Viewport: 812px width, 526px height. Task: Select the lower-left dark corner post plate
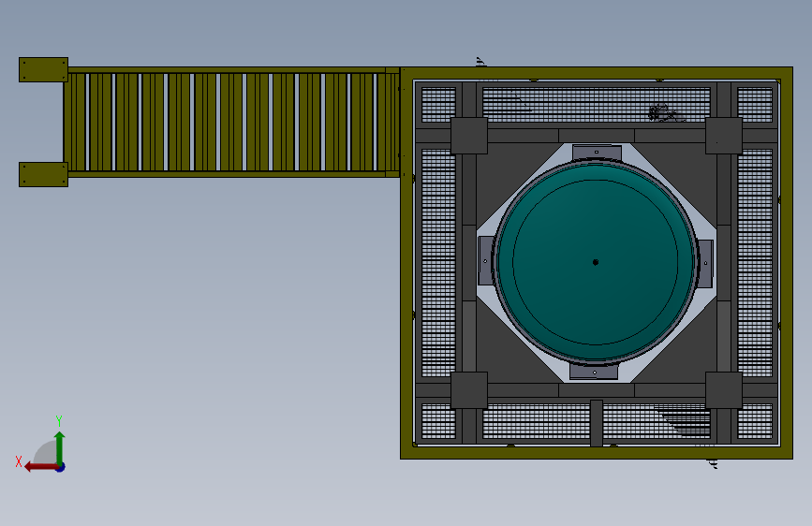pos(469,390)
